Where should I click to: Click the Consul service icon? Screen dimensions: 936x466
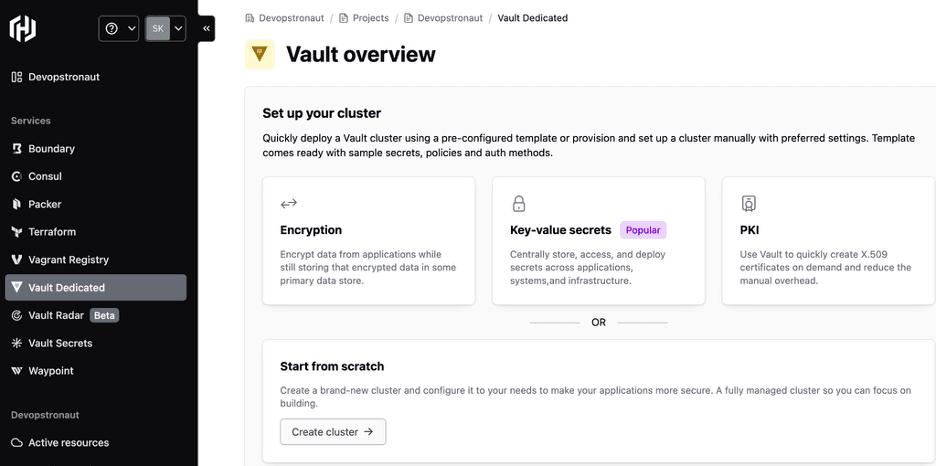click(x=17, y=176)
